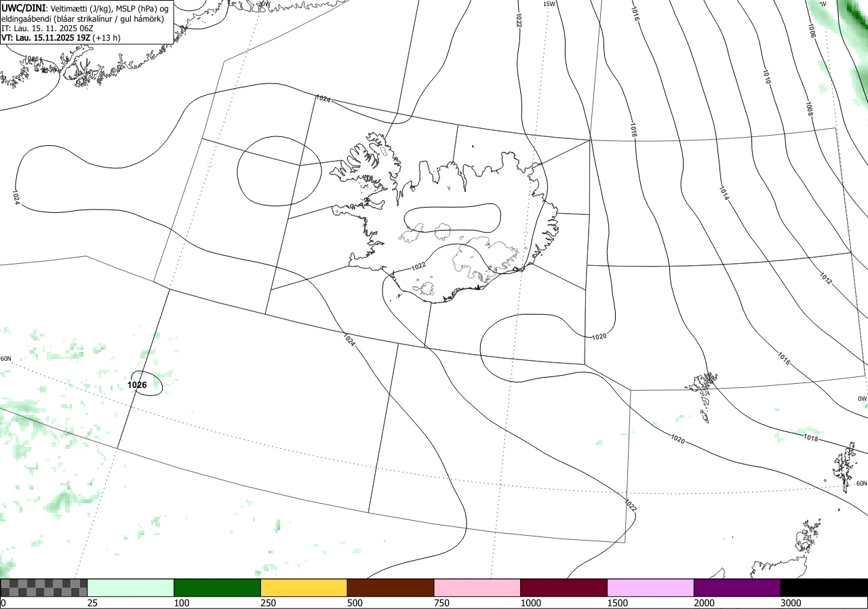Image resolution: width=868 pixels, height=609 pixels.
Task: Click the bold "1026" high pressure label
Action: [x=137, y=385]
